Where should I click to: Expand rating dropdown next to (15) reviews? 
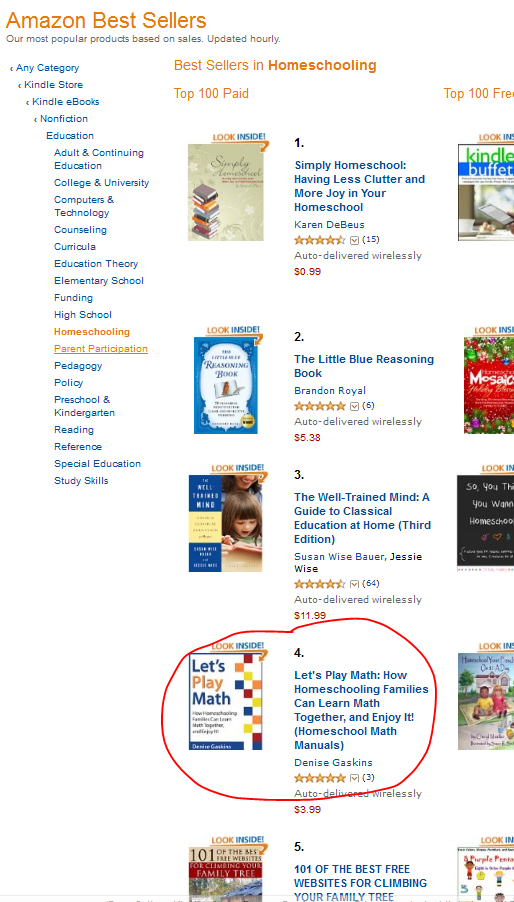pyautogui.click(x=354, y=240)
